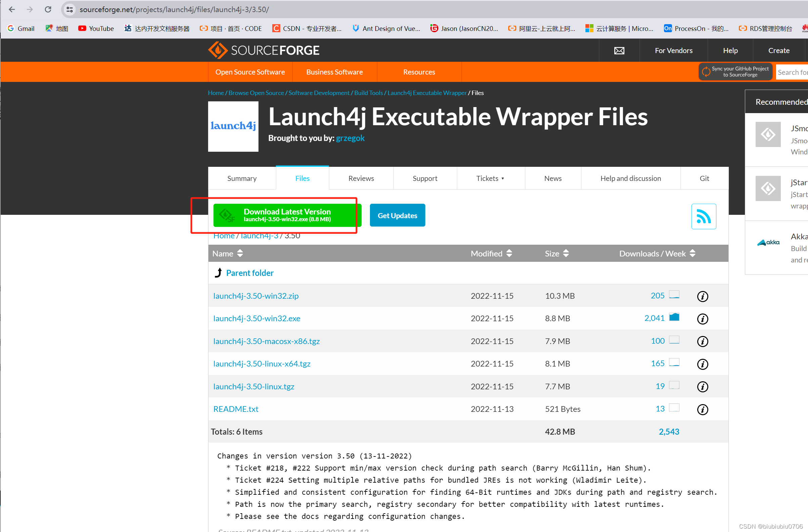Switch to the Summary tab
Viewport: 808px width, 532px height.
coord(242,178)
